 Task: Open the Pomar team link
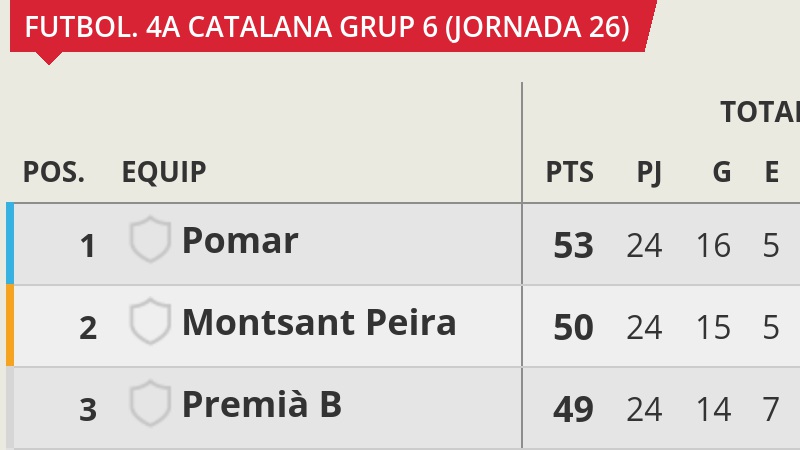[x=240, y=240]
